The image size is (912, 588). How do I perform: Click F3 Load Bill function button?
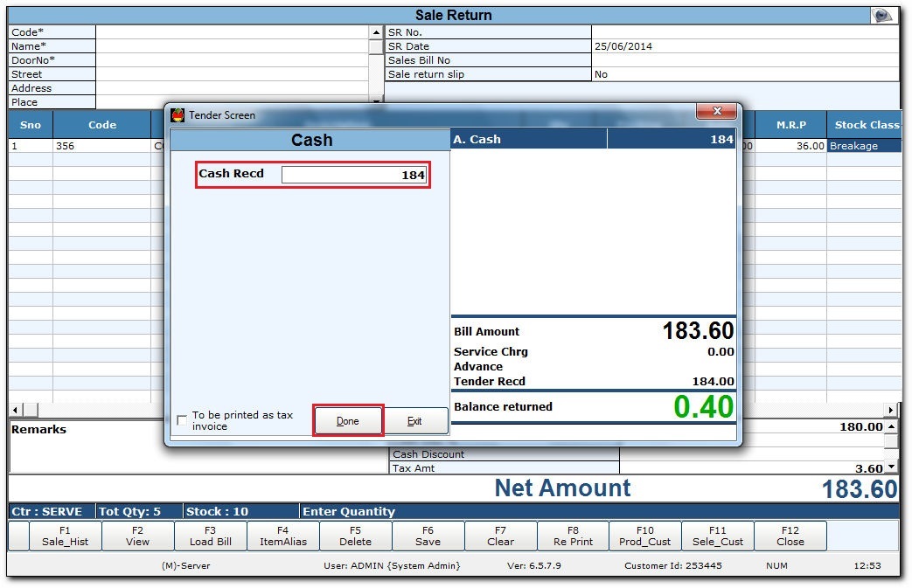tap(211, 536)
